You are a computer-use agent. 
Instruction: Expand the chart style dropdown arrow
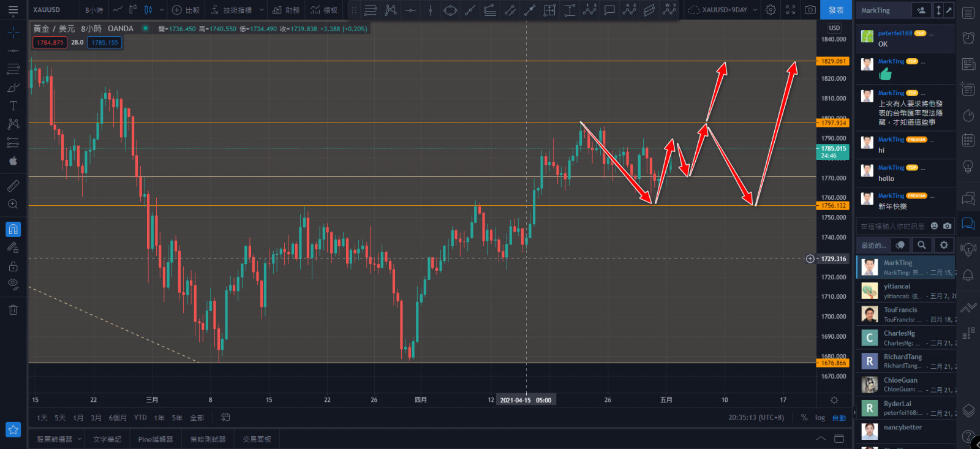162,10
